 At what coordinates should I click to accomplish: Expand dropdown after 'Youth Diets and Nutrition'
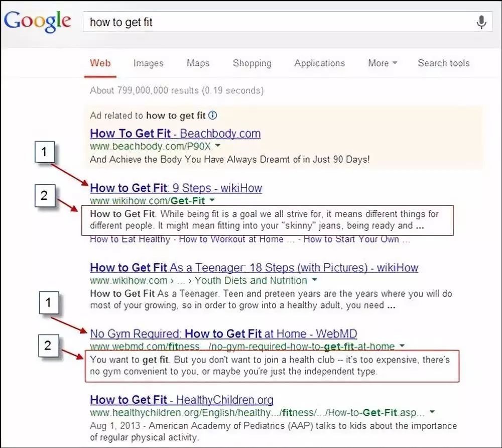315,280
